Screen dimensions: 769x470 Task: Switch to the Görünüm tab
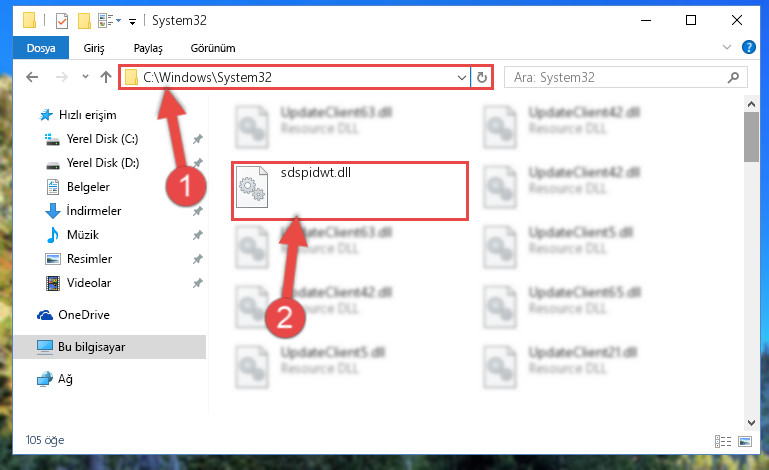213,48
